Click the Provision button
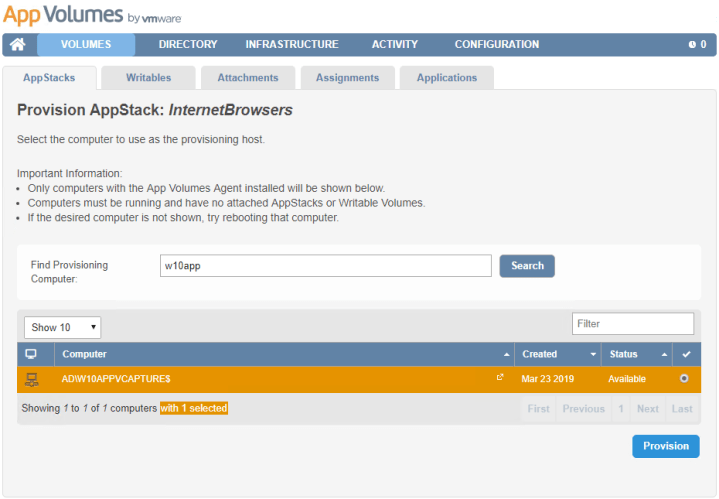Viewport: 719px width, 499px height. pos(666,446)
